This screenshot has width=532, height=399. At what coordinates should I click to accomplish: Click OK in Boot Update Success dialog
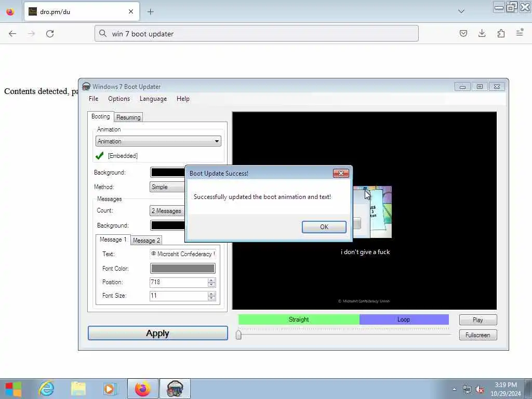tap(324, 227)
